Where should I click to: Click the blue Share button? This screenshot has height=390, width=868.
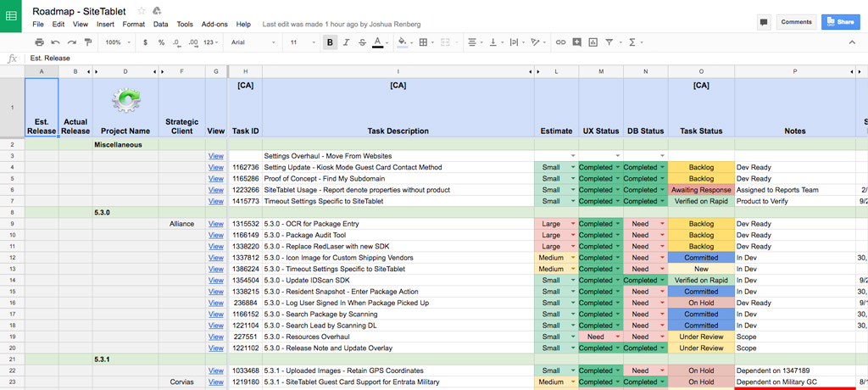pos(840,22)
